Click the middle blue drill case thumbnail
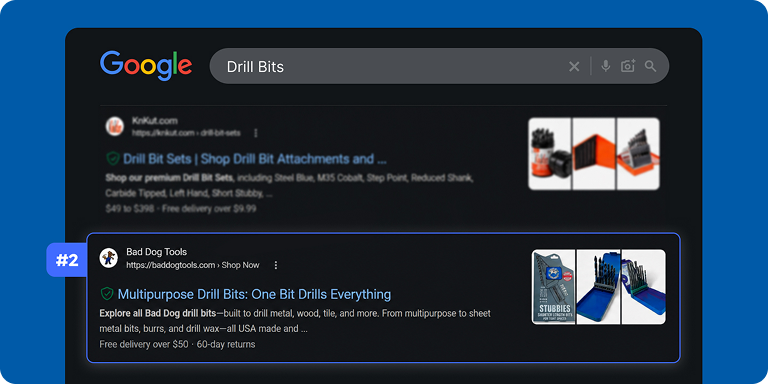The width and height of the screenshot is (768, 384). point(598,287)
